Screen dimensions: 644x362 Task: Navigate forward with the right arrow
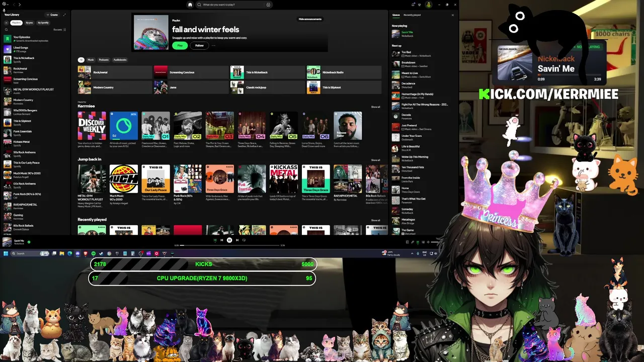[x=20, y=5]
